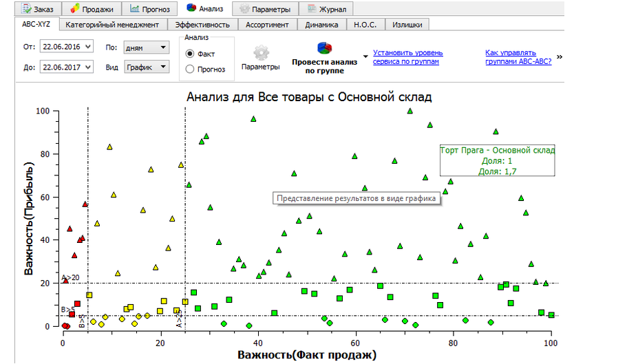Click gear icon on top Параметры tab
Viewport: 627px width, 364px height.
244,8
